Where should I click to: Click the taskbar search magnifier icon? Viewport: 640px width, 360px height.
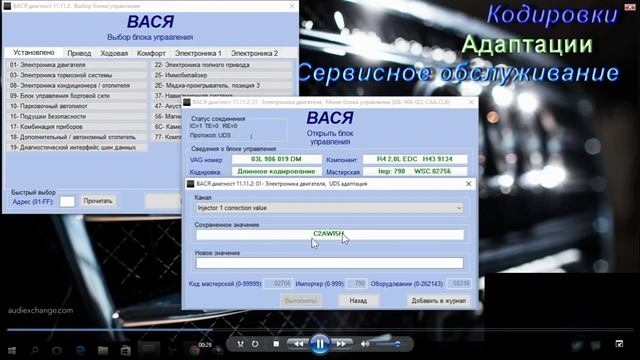(x=35, y=350)
